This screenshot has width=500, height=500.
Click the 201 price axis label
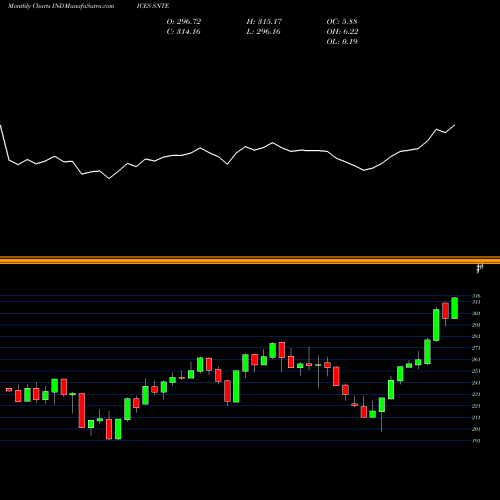coord(476,429)
